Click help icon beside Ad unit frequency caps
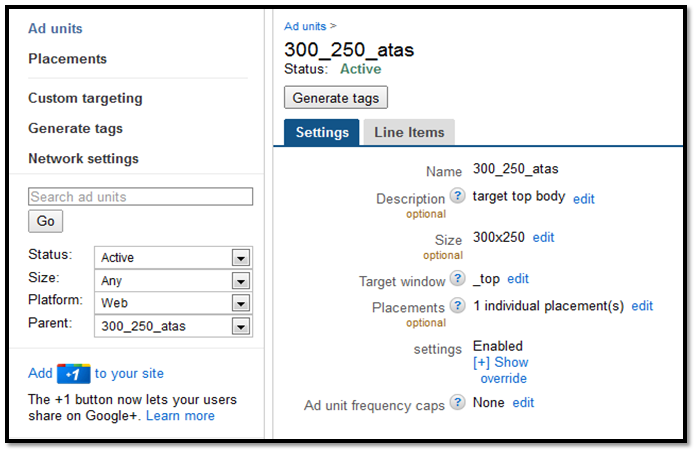698x454 pixels. 457,402
